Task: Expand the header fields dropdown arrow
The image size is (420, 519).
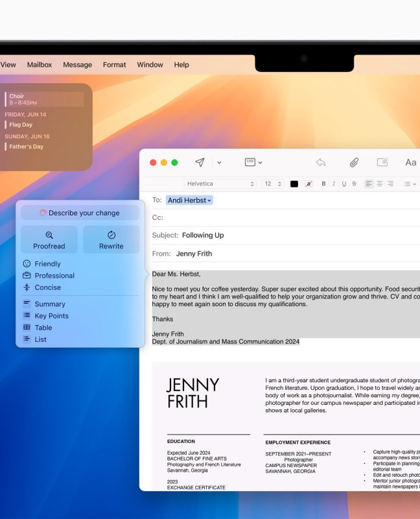Action: [261, 163]
